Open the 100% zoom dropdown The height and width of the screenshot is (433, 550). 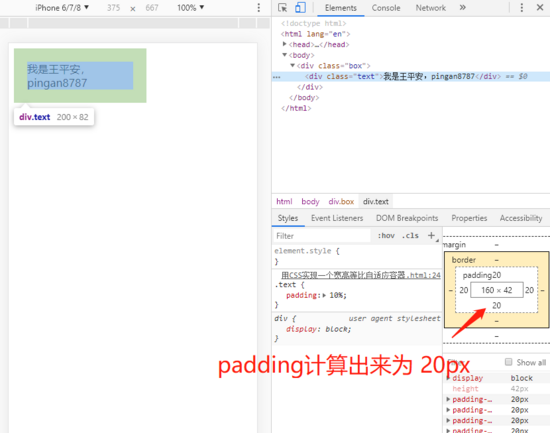click(190, 8)
